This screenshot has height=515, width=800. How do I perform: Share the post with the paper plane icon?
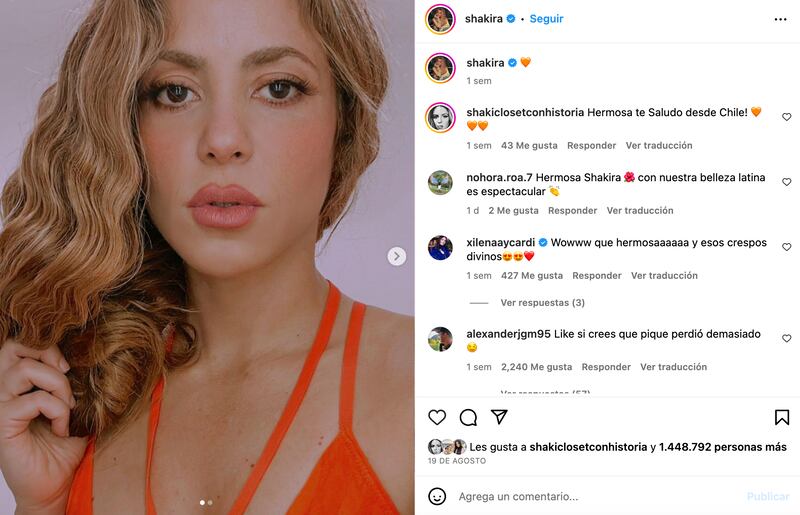pos(499,417)
